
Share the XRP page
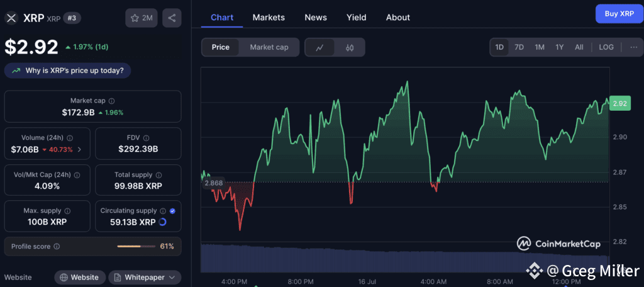172,18
